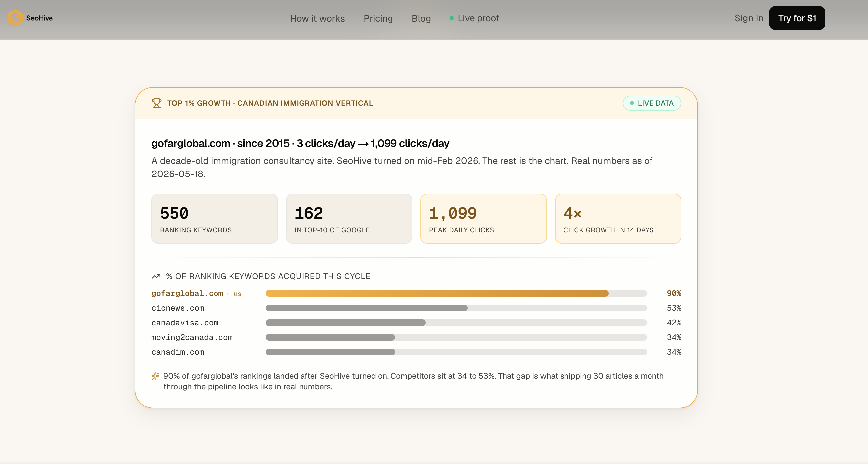
Task: Click the LIVE DATA badge
Action: 651,103
